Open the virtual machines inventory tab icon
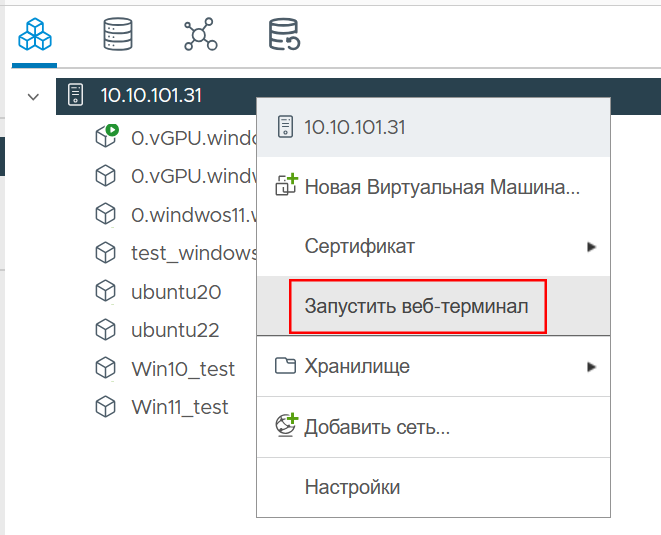 click(35, 34)
